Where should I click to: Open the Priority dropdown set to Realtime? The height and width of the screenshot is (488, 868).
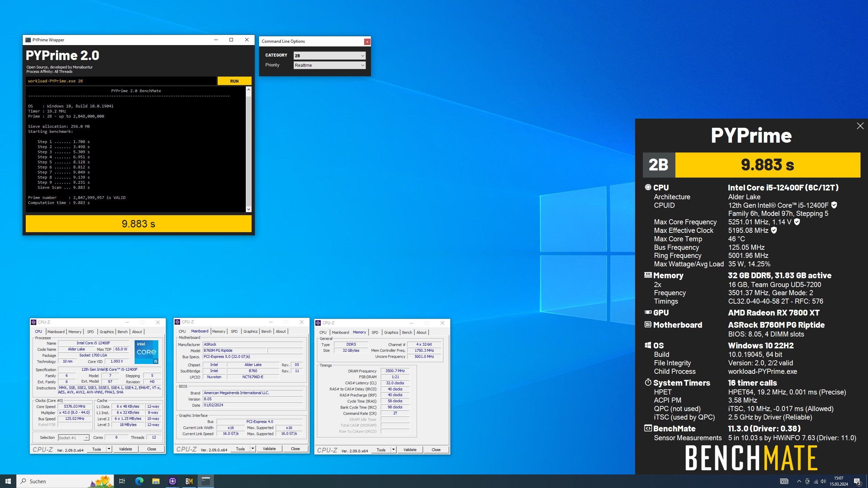(x=330, y=65)
